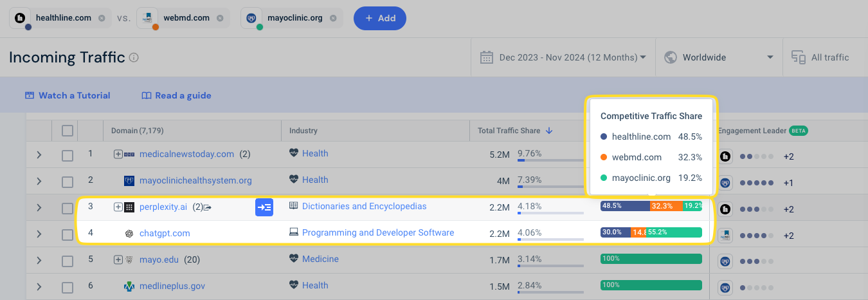Viewport: 868px width, 300px height.
Task: Click engagement leader icon in chatgpt.com row
Action: click(x=725, y=236)
